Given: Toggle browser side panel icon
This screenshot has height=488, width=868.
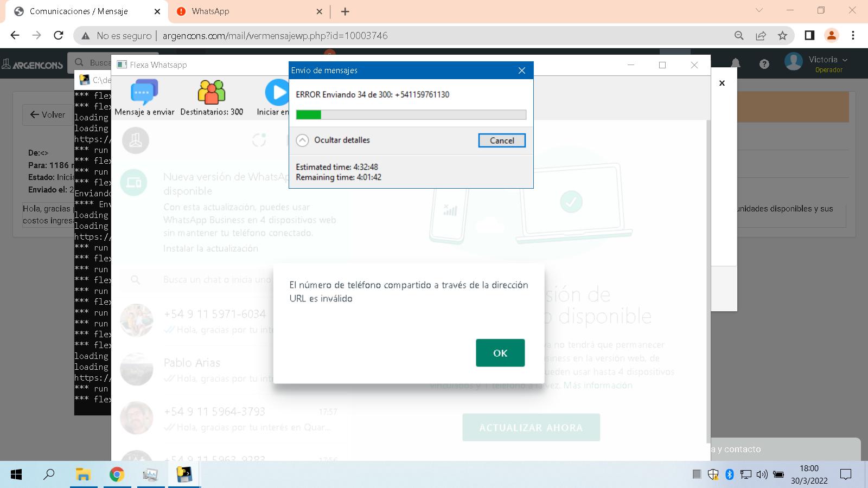Looking at the screenshot, I should click(x=809, y=35).
